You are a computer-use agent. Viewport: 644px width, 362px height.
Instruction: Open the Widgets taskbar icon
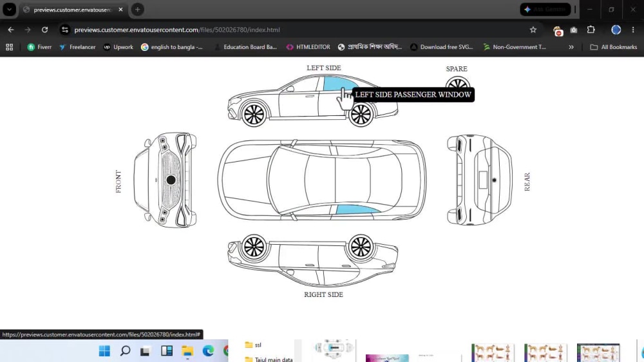(167, 351)
